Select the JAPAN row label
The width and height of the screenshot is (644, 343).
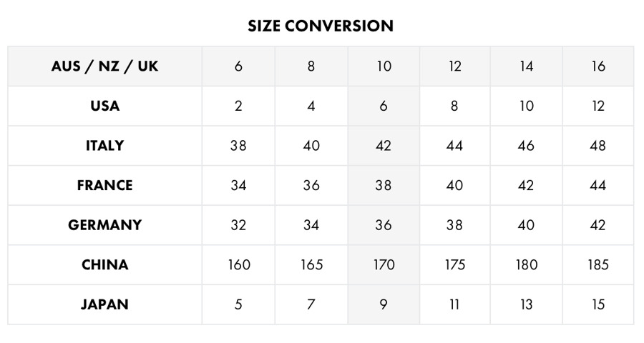105,304
